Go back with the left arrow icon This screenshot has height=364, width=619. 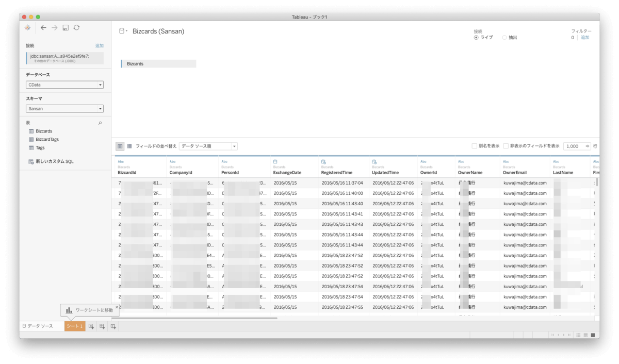[43, 28]
